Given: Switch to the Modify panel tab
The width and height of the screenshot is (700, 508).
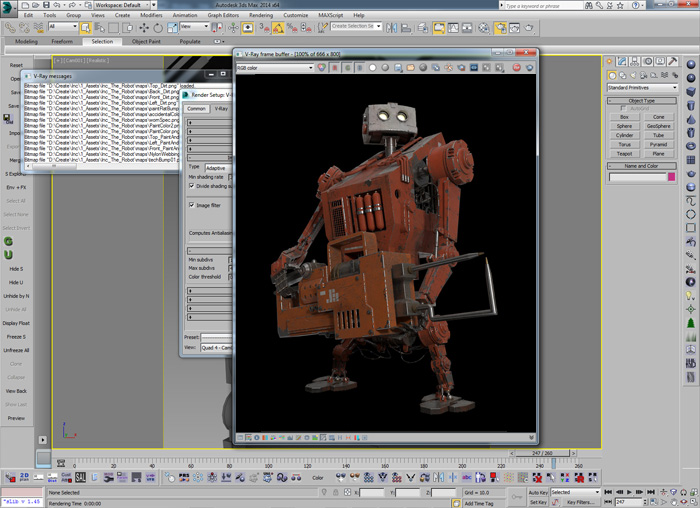Looking at the screenshot, I should (x=623, y=63).
